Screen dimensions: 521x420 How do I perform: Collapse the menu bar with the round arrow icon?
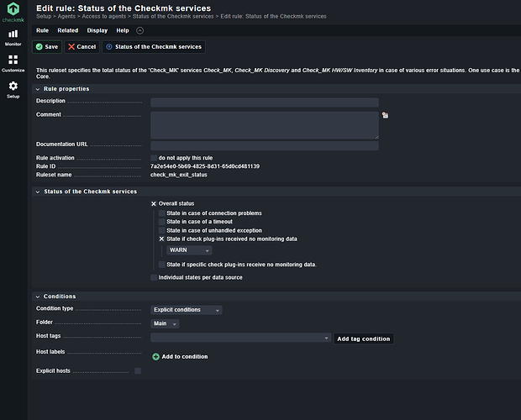point(139,30)
